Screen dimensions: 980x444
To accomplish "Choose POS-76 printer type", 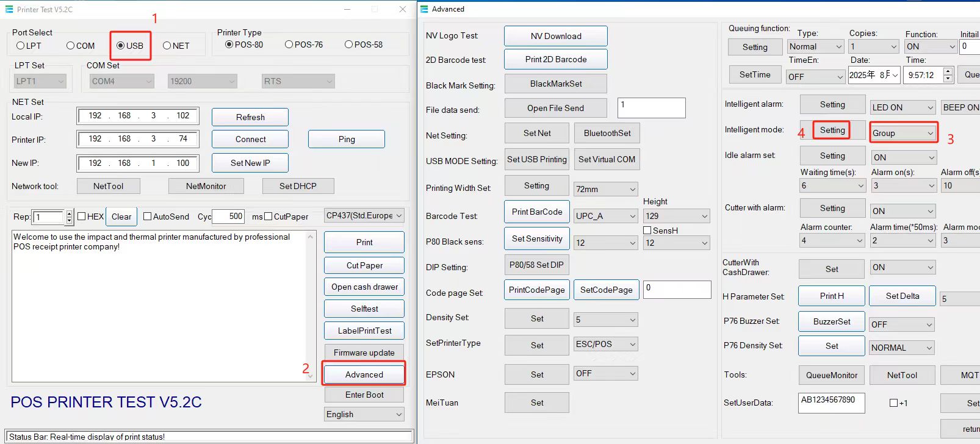I will 289,45.
